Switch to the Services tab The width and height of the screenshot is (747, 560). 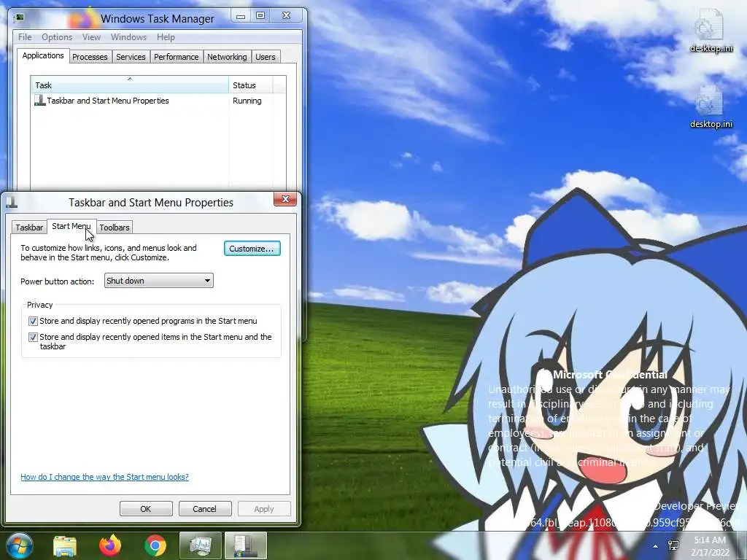pyautogui.click(x=131, y=57)
